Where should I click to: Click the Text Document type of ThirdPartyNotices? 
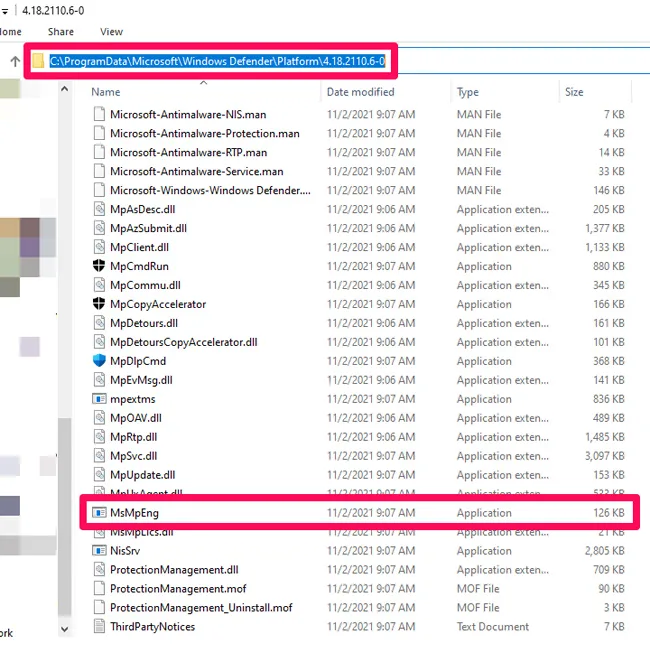click(x=493, y=626)
